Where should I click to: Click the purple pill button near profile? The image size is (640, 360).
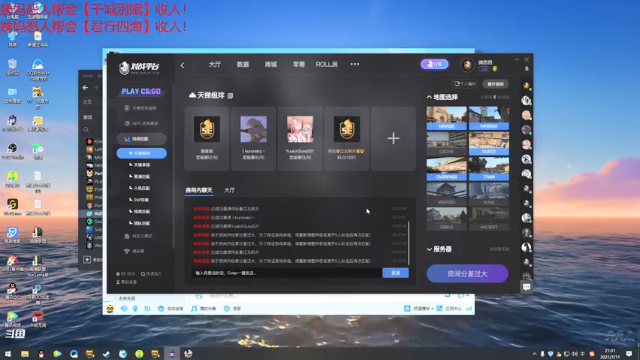click(x=434, y=64)
